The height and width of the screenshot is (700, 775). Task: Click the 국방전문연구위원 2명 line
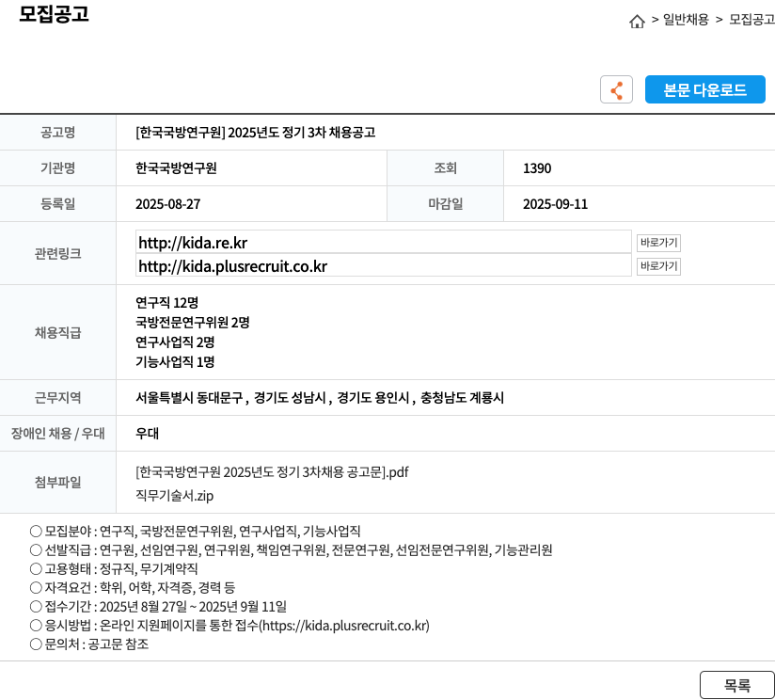coord(193,322)
